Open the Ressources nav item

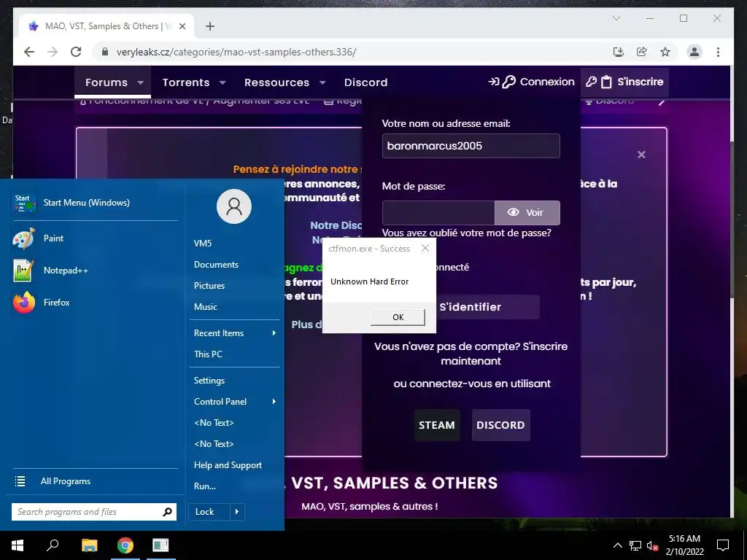pos(276,82)
